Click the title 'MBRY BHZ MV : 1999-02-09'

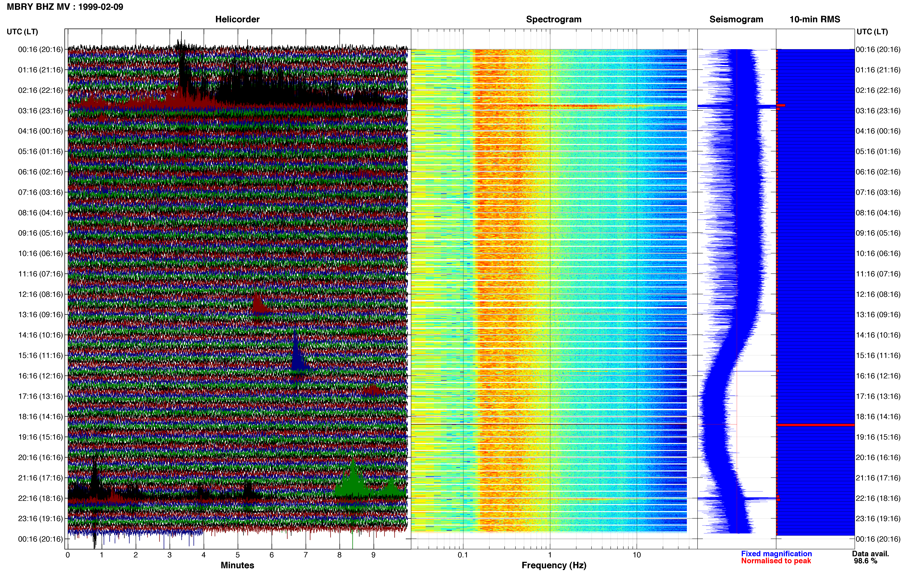pos(65,7)
